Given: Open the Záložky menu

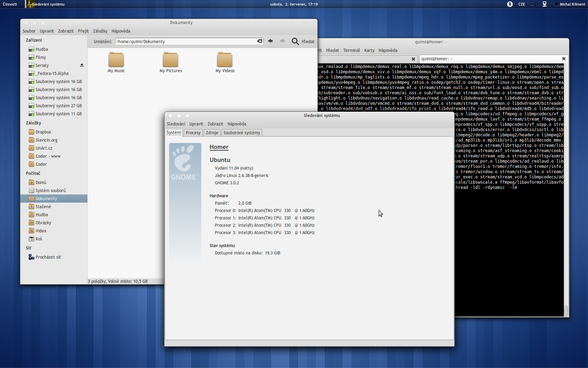Looking at the screenshot, I should tap(100, 31).
